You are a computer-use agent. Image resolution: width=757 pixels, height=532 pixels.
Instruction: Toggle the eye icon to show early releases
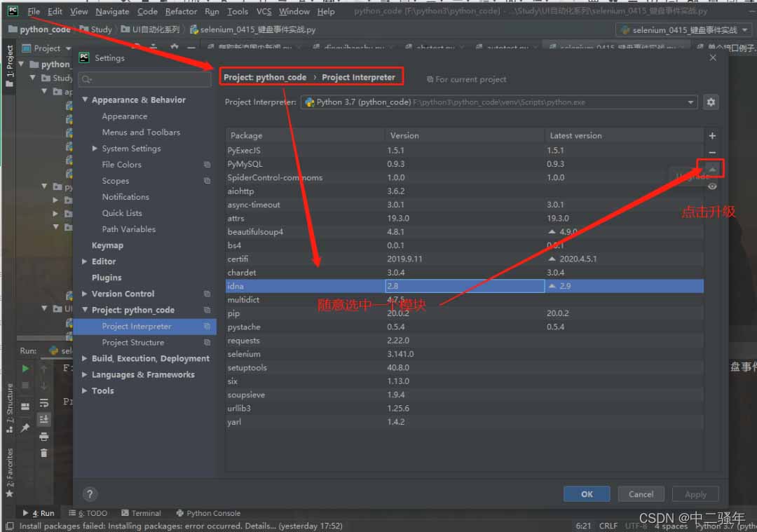712,186
